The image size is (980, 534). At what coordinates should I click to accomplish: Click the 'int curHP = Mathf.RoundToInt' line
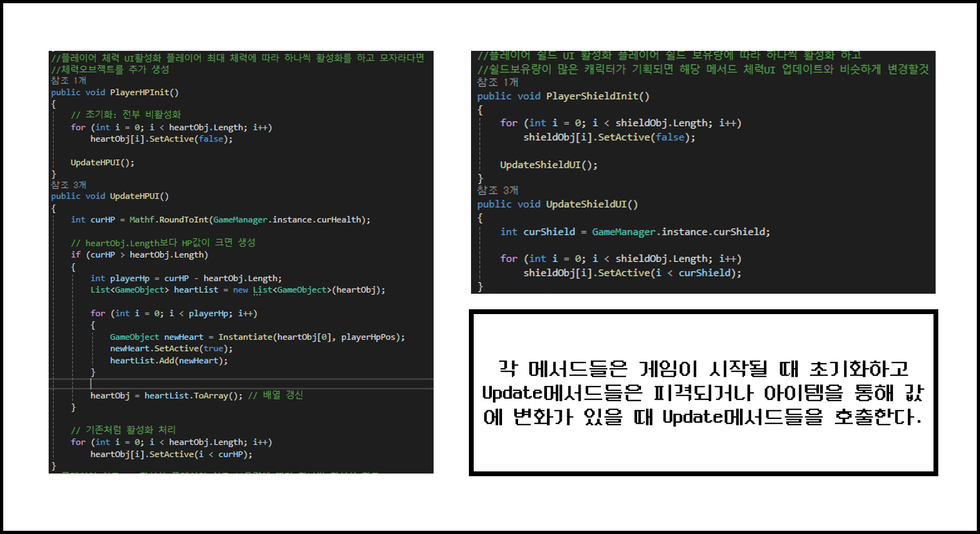[x=220, y=219]
